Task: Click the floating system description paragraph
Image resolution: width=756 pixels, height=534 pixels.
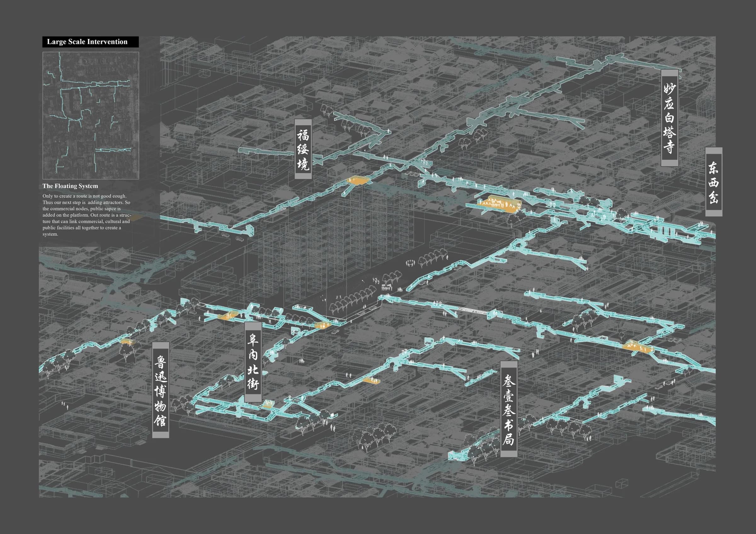Action: pyautogui.click(x=87, y=215)
